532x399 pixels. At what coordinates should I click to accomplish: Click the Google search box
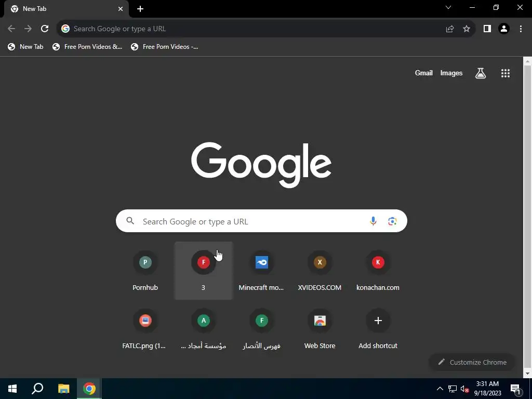[261, 221]
